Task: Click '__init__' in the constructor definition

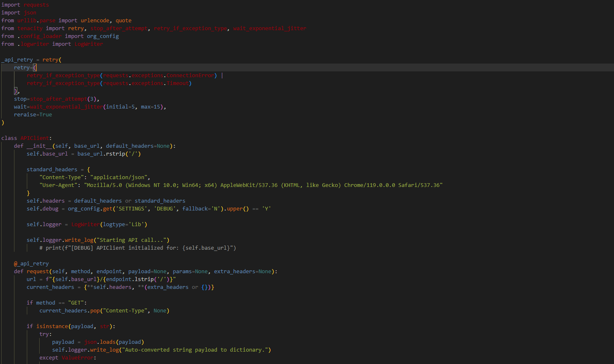Action: [40, 146]
